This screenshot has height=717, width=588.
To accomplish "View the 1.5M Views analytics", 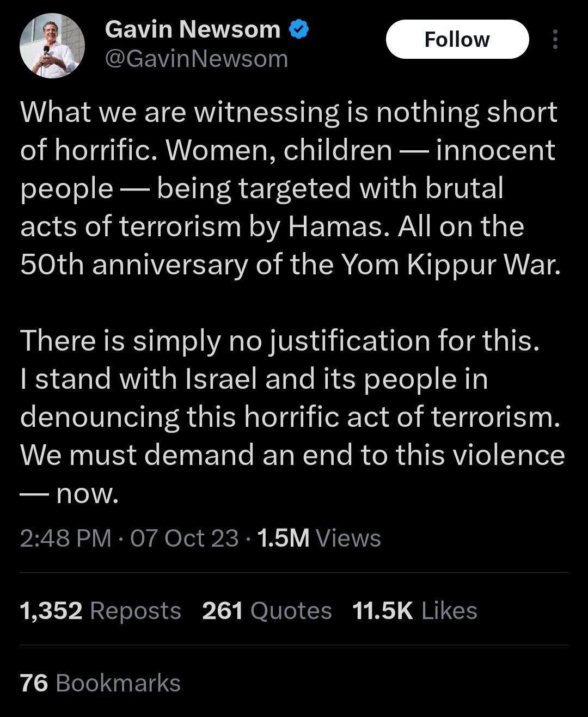I will [318, 538].
